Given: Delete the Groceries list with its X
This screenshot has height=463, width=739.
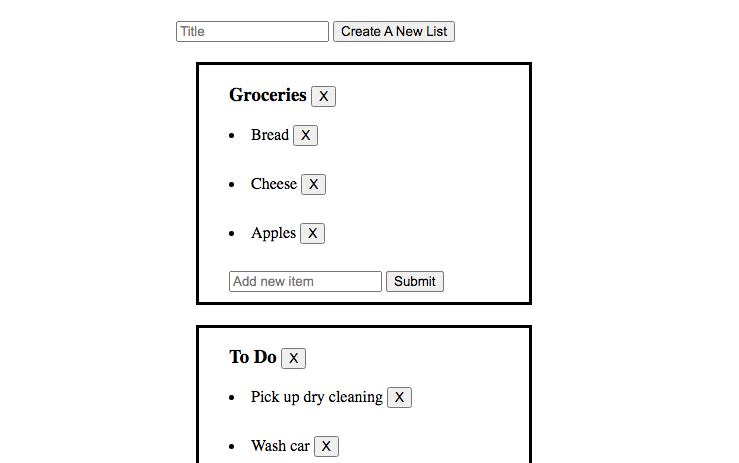Looking at the screenshot, I should point(323,96).
